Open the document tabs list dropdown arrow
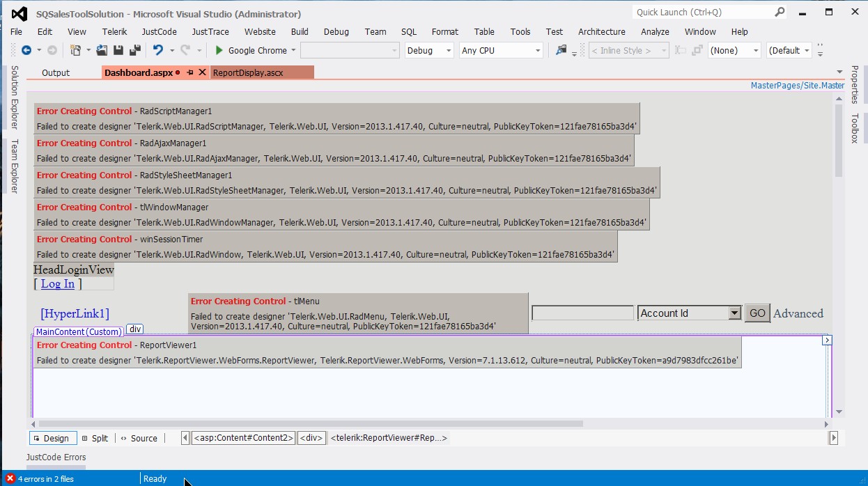Viewport: 868px width, 486px height. [x=839, y=72]
